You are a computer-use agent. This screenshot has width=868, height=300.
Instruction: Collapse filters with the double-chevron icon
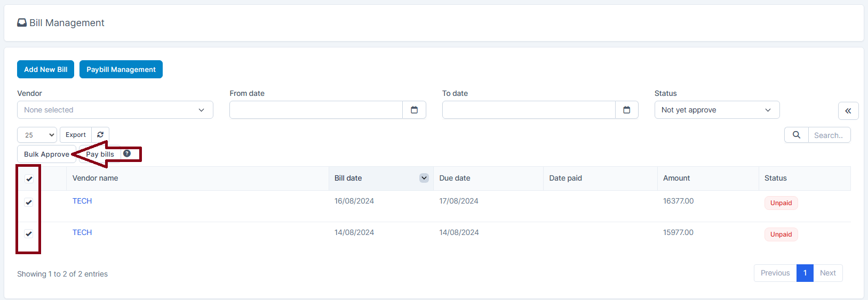click(x=848, y=111)
